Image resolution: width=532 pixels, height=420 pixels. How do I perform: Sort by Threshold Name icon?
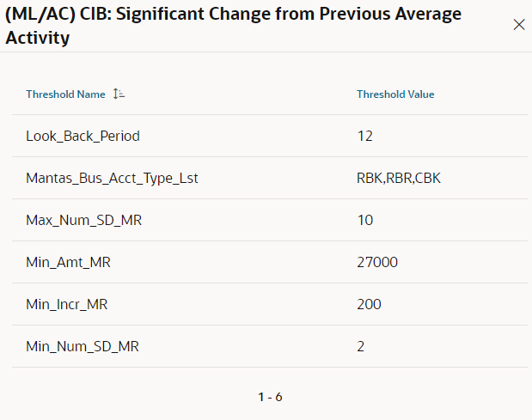coord(119,94)
